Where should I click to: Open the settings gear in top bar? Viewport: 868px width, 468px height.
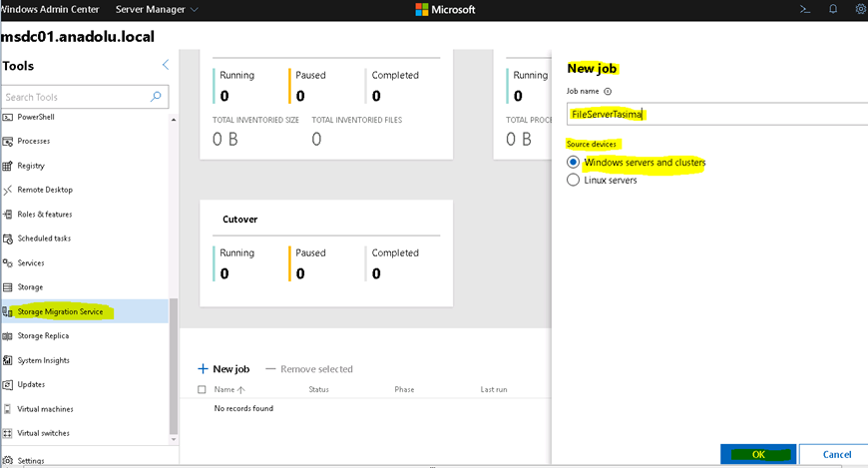861,9
